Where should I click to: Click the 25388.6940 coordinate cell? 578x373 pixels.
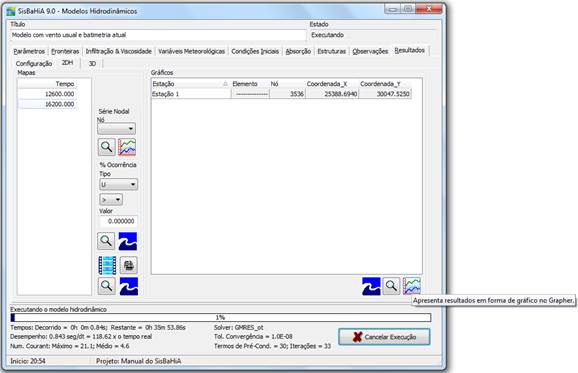point(332,94)
